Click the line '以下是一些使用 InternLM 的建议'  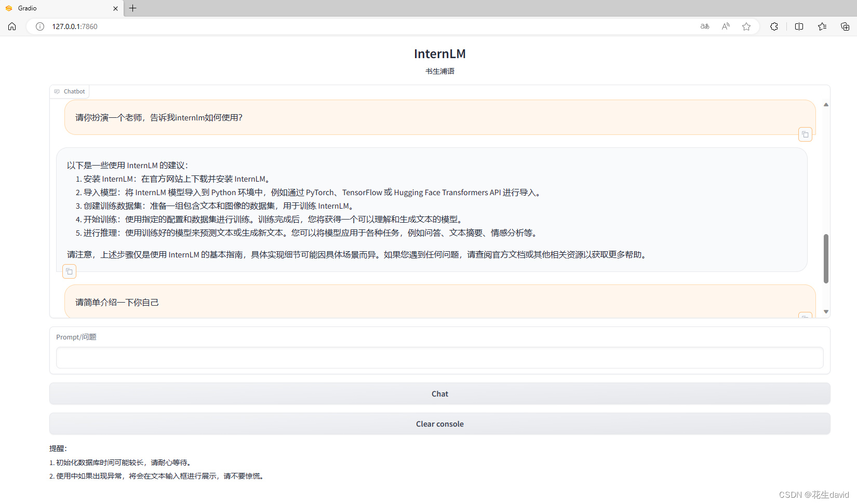tap(127, 166)
